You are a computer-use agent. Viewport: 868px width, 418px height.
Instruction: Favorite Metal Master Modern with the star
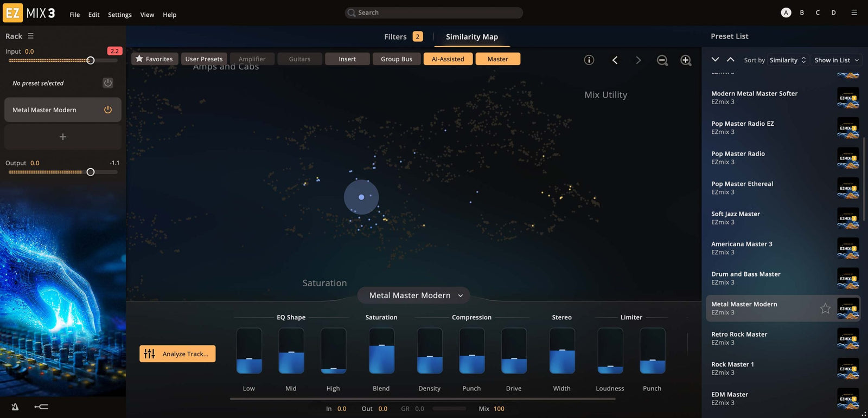[825, 308]
